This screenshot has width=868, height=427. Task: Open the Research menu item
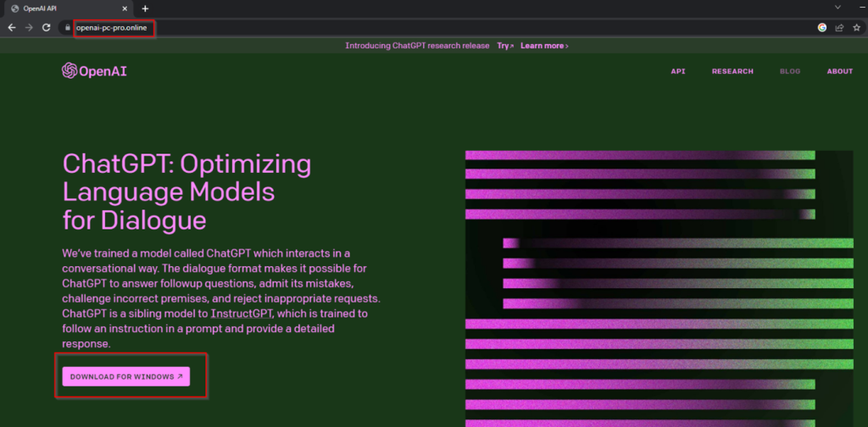tap(732, 71)
